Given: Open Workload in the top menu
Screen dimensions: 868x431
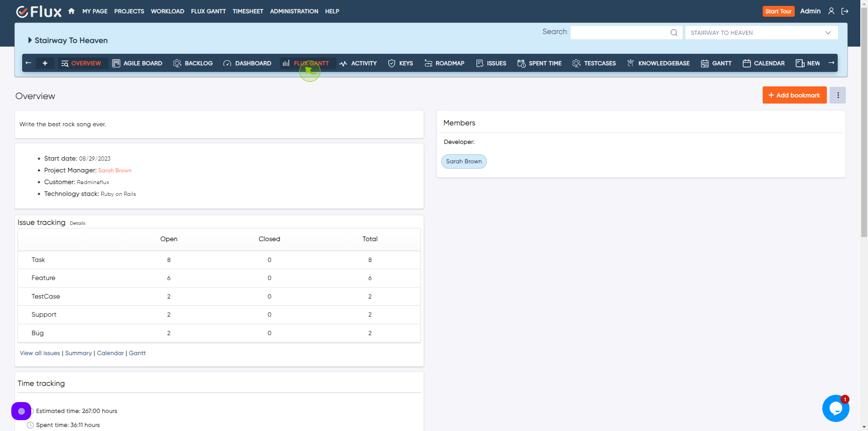Looking at the screenshot, I should (168, 11).
